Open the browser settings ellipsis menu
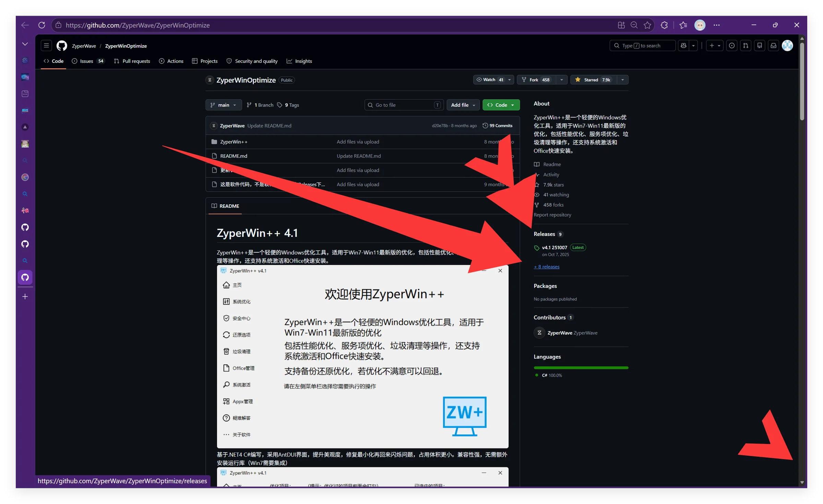 716,25
